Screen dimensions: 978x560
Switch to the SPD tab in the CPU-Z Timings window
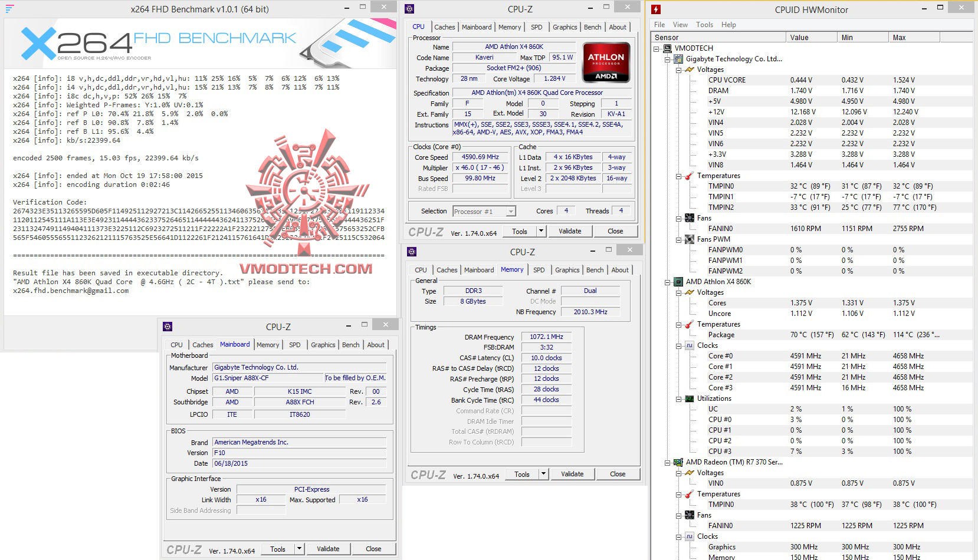coord(539,270)
